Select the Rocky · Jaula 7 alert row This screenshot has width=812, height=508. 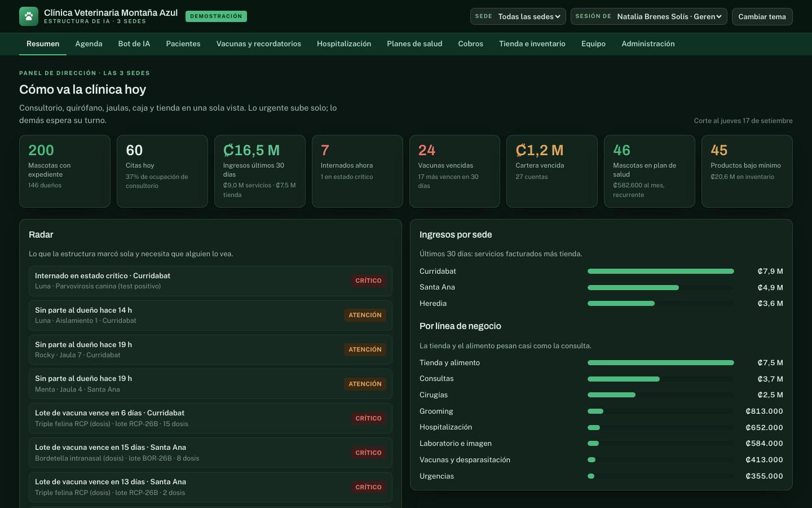tap(210, 349)
